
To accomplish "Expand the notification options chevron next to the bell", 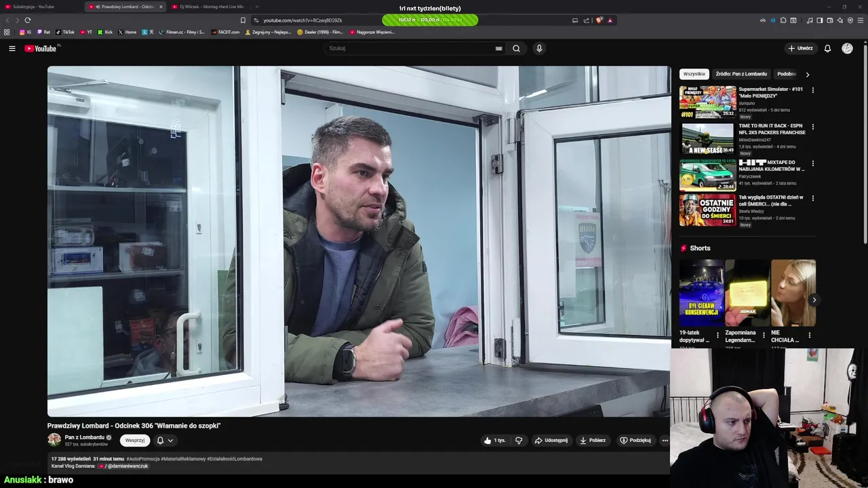I will click(x=170, y=440).
